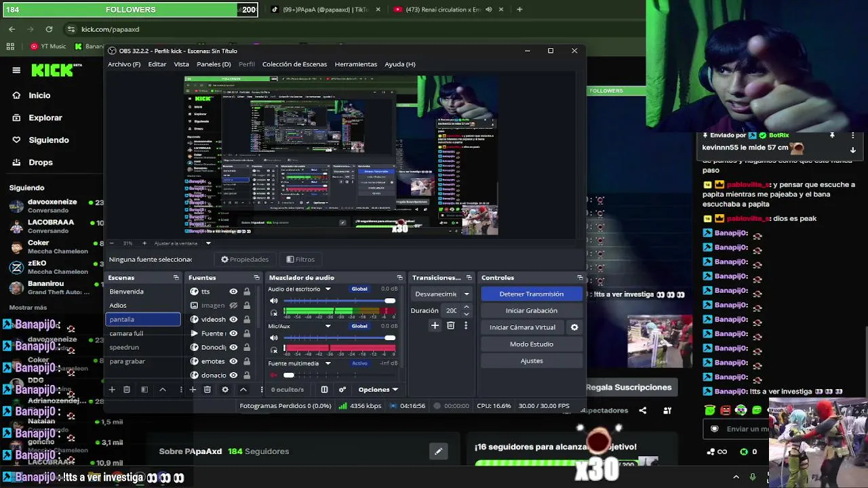Viewport: 868px width, 488px height.
Task: Select the speedrun scene
Action: pyautogui.click(x=144, y=347)
